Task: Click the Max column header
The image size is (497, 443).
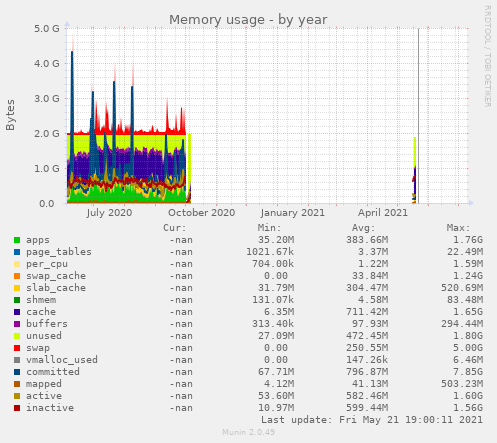Action: (x=458, y=228)
